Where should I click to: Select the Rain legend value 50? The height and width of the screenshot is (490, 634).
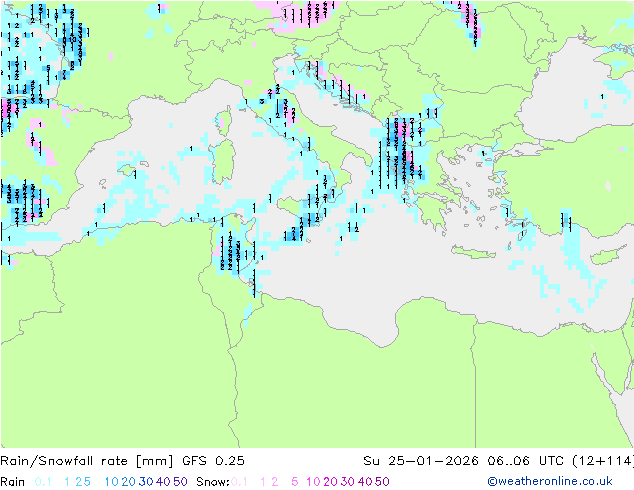180,482
